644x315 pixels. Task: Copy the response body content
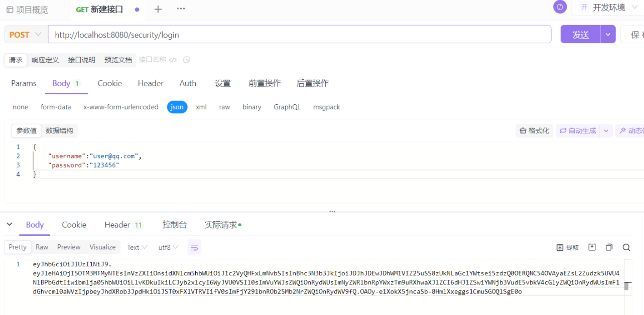[608, 247]
